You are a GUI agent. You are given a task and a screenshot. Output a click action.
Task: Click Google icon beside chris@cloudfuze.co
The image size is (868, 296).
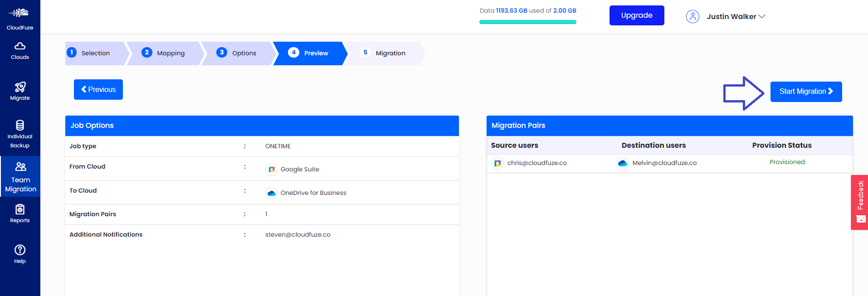(497, 163)
